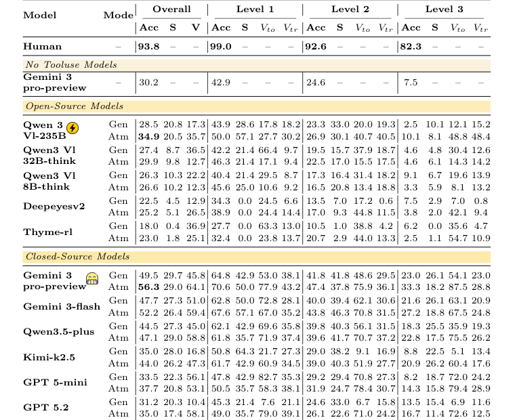The image size is (515, 420).
Task: Click the Deepeyesv2 model name
Action: [54, 207]
